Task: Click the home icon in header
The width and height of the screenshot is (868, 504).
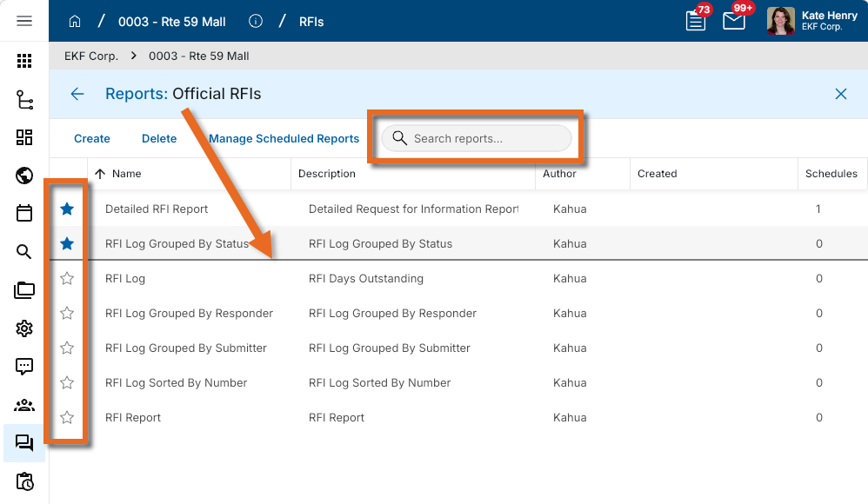Action: (x=75, y=21)
